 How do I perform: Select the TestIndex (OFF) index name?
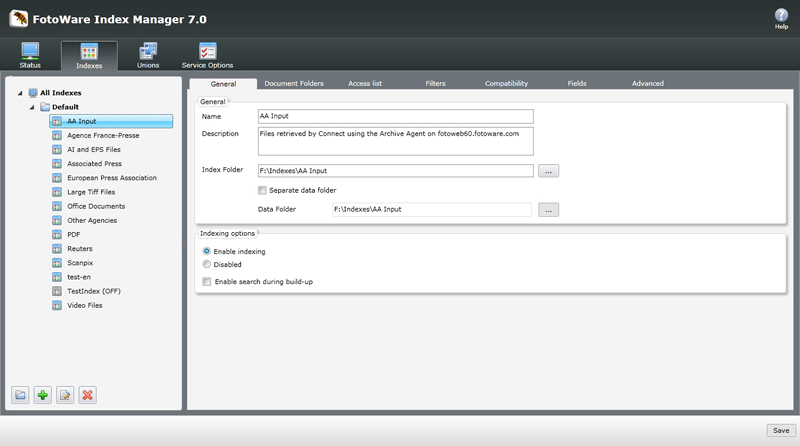(94, 291)
